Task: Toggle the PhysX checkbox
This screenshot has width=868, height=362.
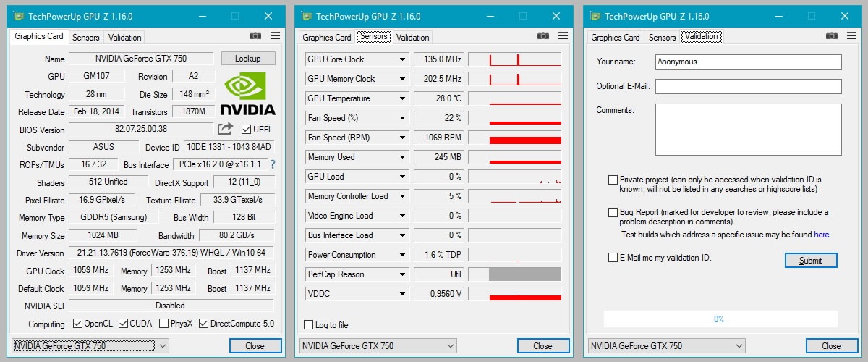Action: click(164, 324)
